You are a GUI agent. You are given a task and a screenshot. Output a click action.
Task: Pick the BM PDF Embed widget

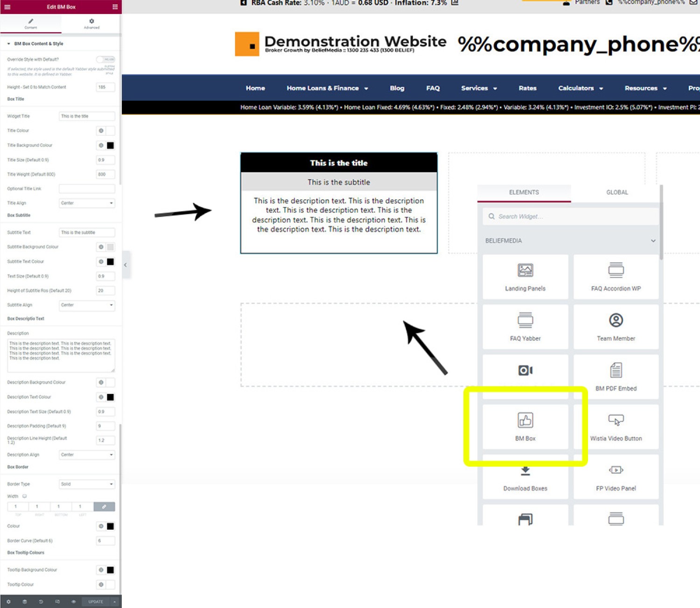[x=616, y=377]
